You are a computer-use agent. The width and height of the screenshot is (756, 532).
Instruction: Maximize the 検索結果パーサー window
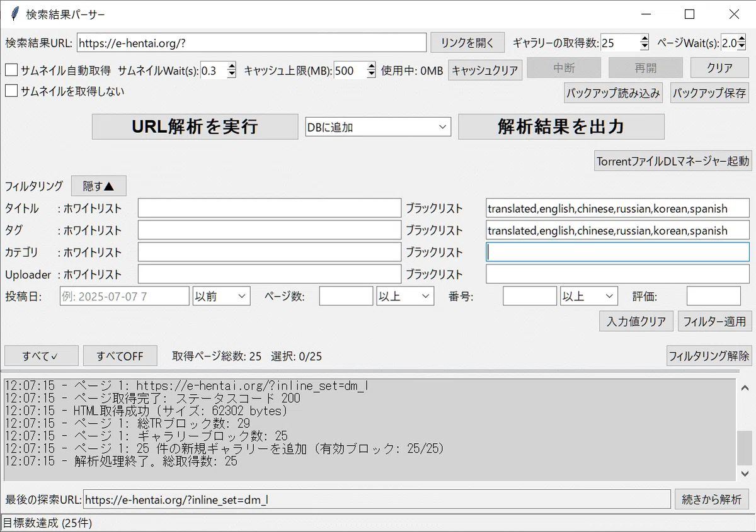[x=689, y=14]
